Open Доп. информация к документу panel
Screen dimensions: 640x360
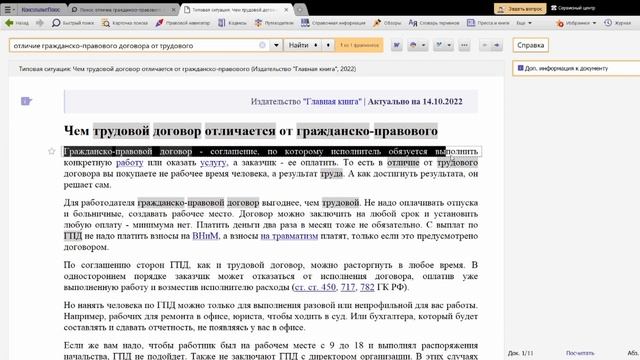pos(576,68)
